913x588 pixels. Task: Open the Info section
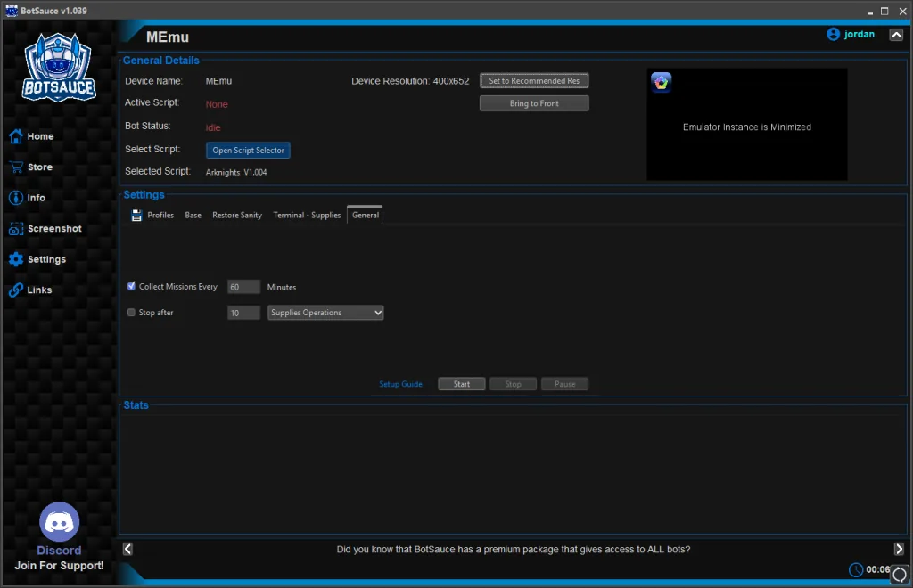click(x=27, y=198)
